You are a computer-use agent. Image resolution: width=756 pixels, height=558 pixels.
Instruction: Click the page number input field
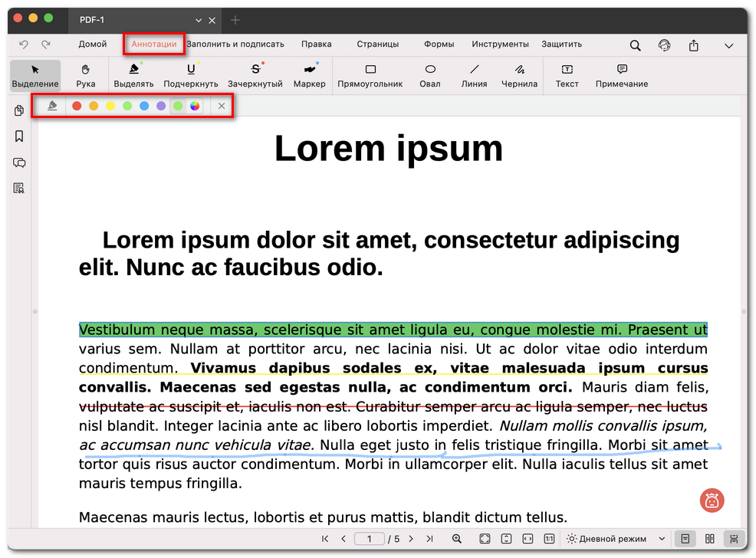pos(369,539)
